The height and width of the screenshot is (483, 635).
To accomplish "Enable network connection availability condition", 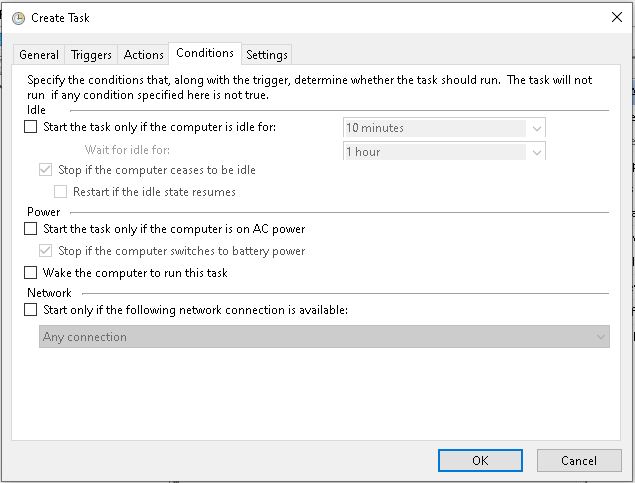I will point(30,310).
